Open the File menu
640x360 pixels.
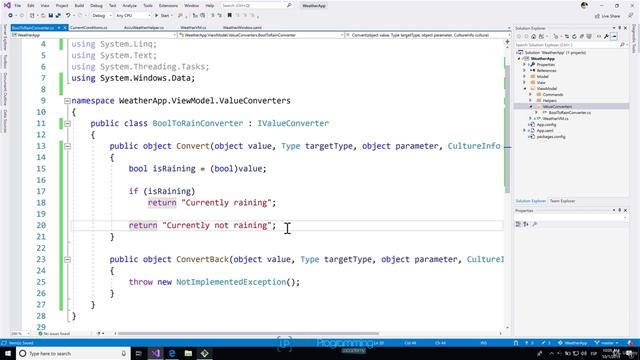(18, 6)
